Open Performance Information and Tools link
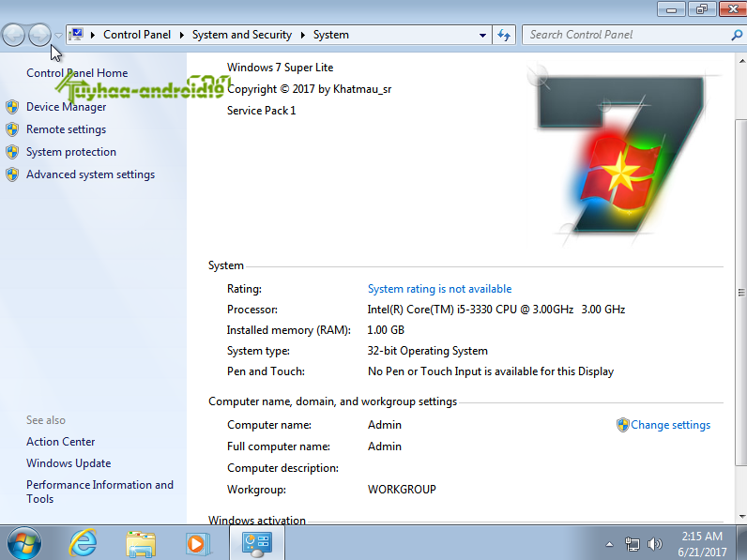 click(99, 492)
